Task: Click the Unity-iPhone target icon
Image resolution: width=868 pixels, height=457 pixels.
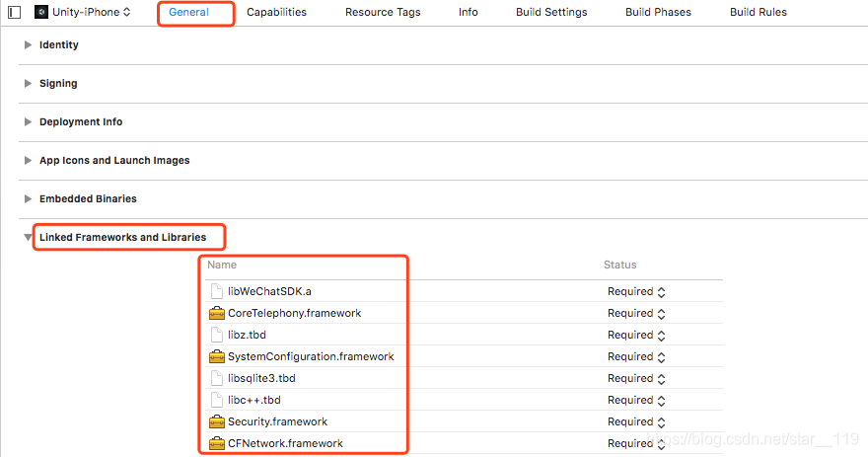Action: click(41, 12)
